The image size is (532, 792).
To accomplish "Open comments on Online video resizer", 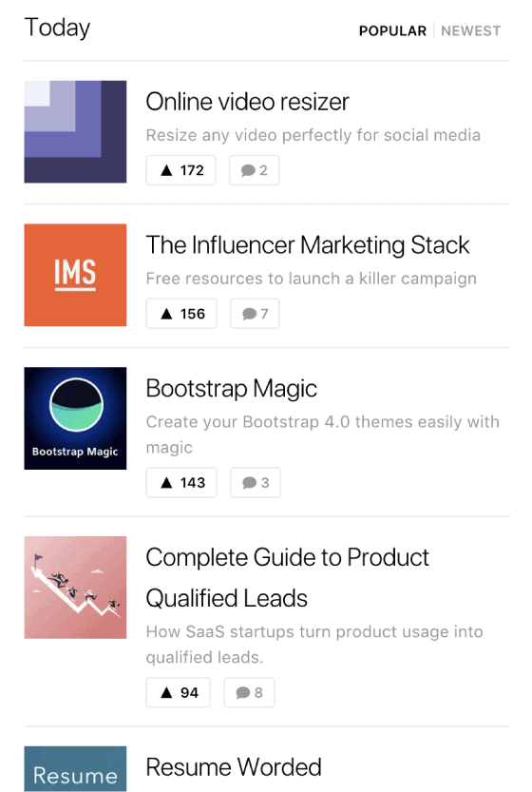I will [x=254, y=170].
